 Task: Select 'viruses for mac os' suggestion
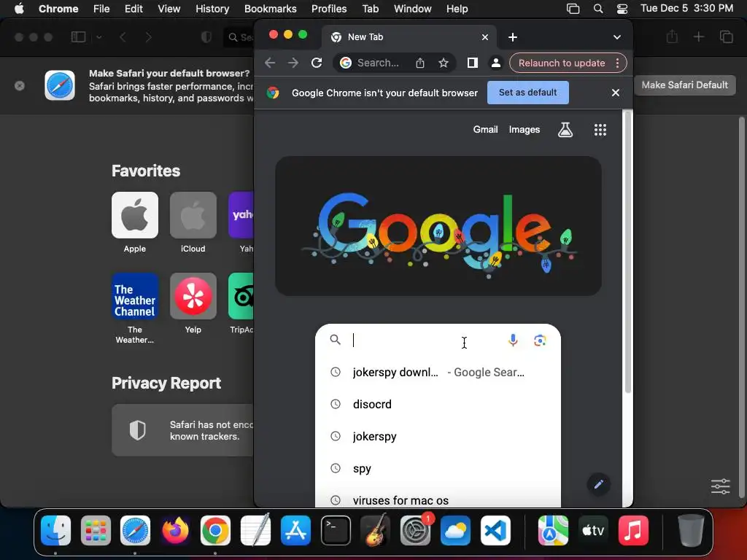[438, 500]
